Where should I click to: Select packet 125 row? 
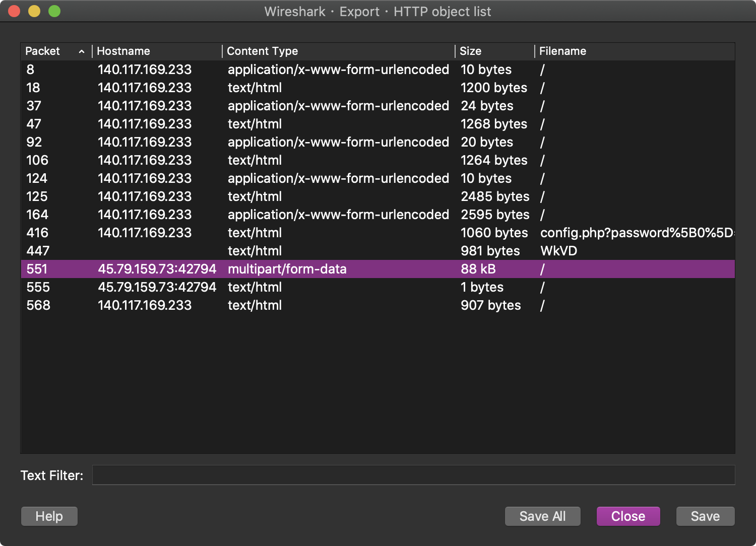tap(377, 196)
